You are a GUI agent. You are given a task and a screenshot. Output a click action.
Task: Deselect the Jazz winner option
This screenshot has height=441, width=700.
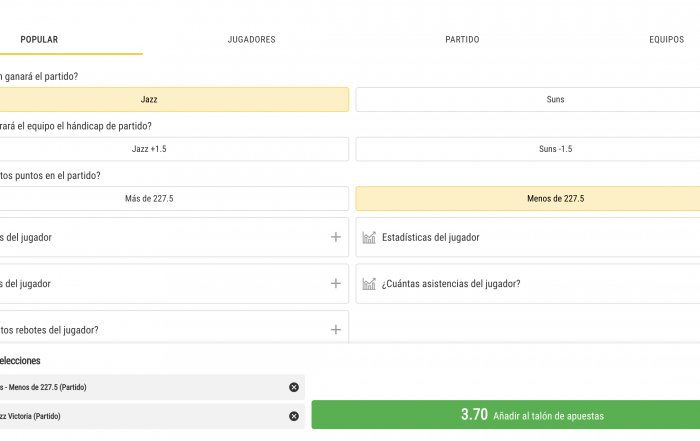pos(174,100)
